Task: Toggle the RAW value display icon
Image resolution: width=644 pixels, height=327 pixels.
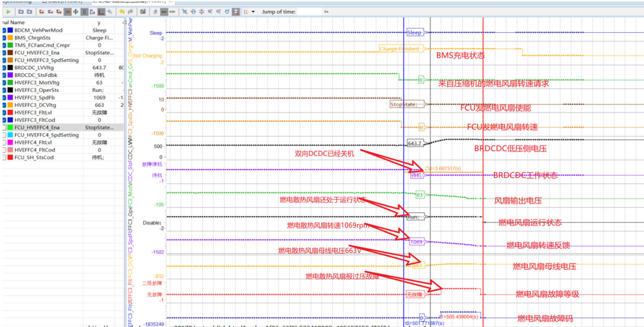Action: [x=172, y=11]
